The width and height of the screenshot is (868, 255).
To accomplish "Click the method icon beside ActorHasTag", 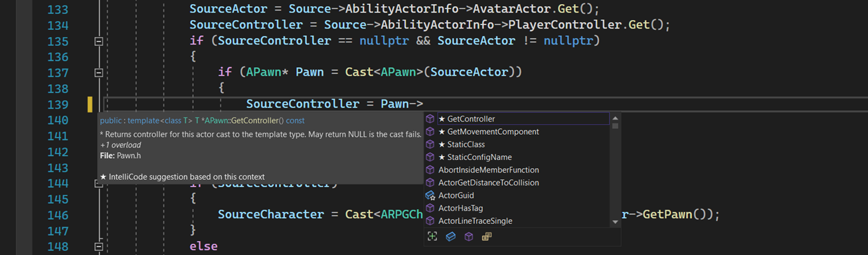I will tap(430, 208).
